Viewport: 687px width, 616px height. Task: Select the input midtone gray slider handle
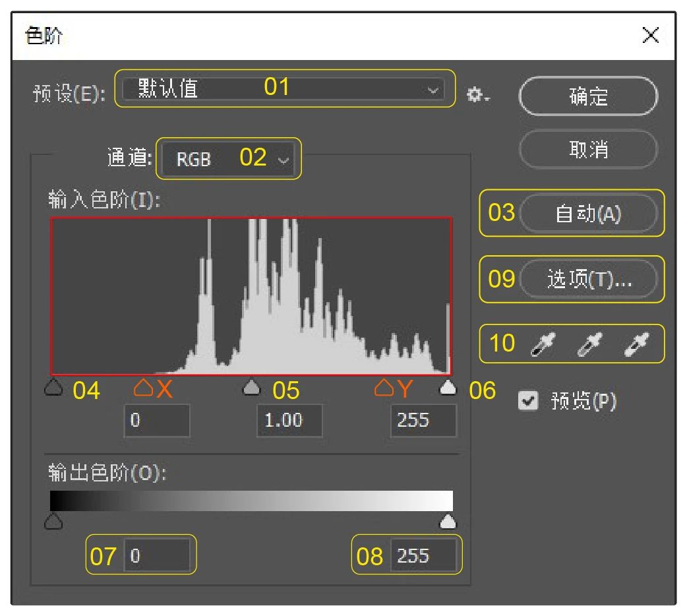[x=251, y=387]
